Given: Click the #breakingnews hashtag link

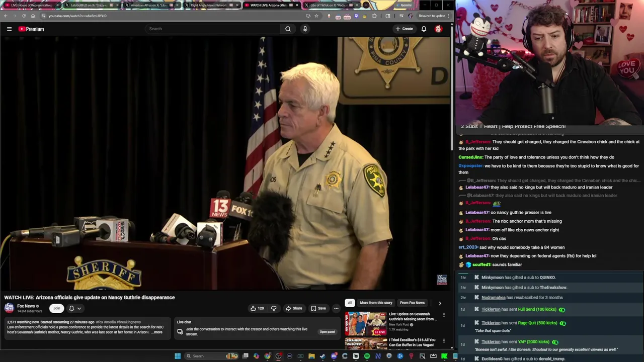Looking at the screenshot, I should coord(129,322).
